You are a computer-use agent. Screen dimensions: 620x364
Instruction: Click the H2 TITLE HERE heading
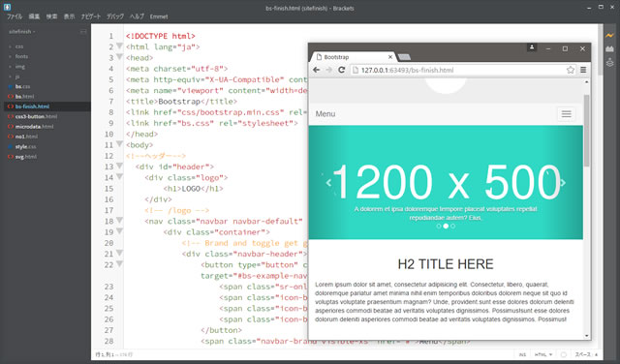446,264
